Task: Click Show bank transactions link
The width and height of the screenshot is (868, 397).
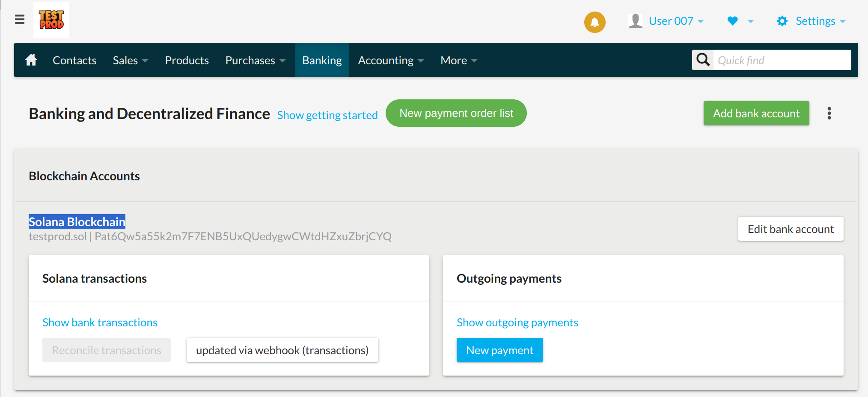Action: point(100,322)
